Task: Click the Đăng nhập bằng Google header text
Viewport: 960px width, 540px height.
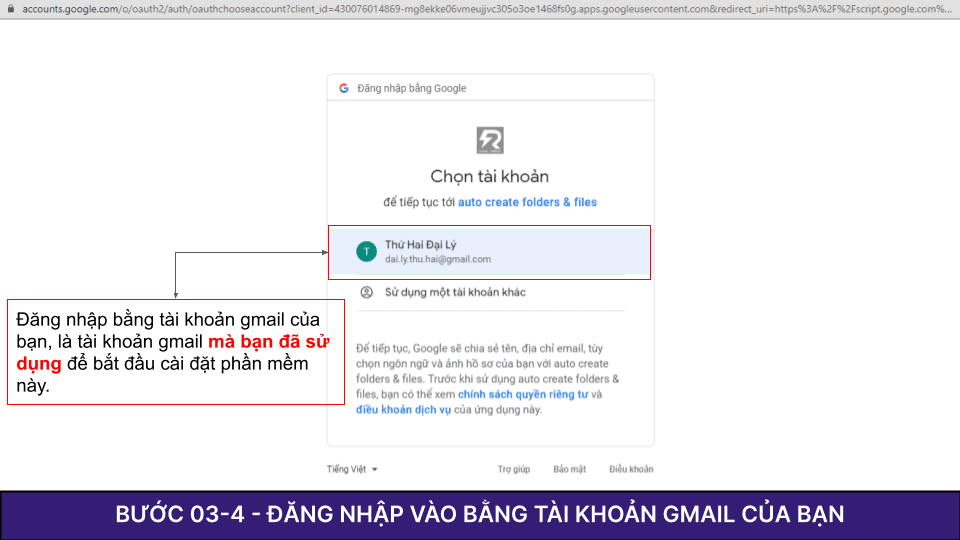Action: 411,88
